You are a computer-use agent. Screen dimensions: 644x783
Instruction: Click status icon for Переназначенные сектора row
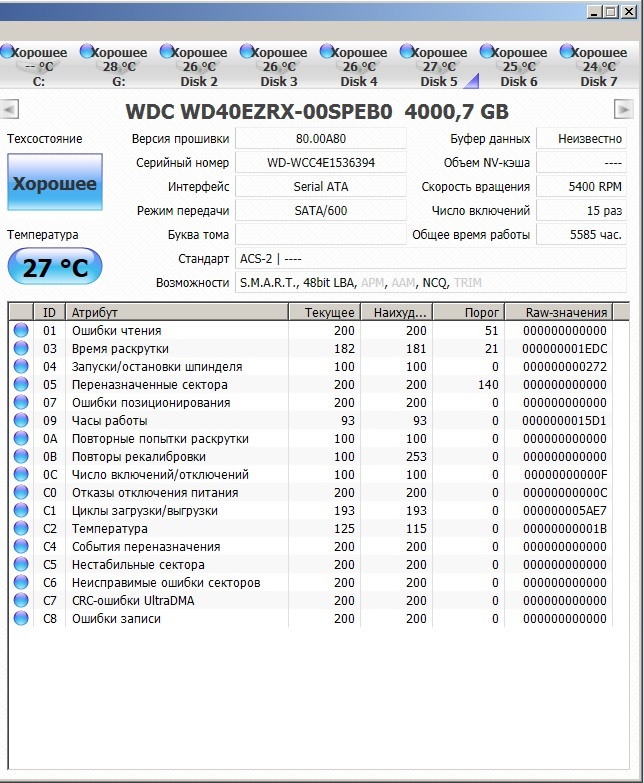pos(21,385)
